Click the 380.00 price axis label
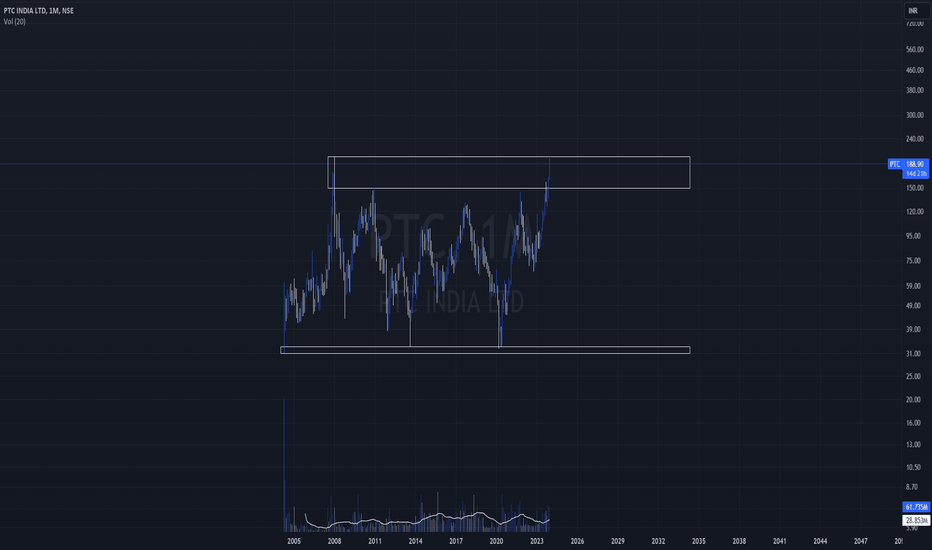932x550 pixels. pyautogui.click(x=915, y=90)
